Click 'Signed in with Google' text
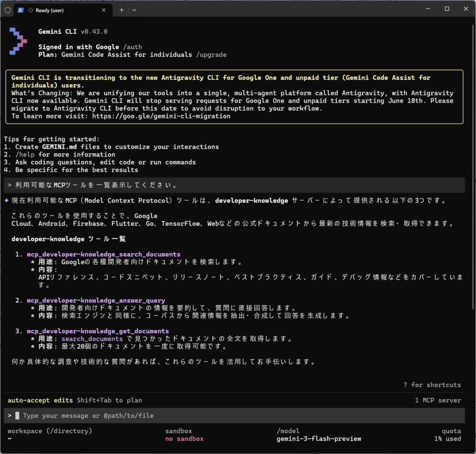The width and height of the screenshot is (476, 454). point(79,47)
